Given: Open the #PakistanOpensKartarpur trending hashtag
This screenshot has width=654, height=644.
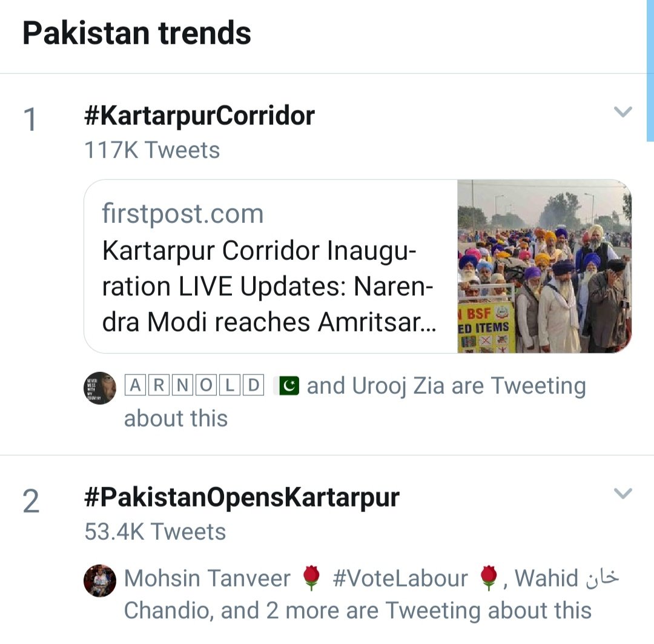Looking at the screenshot, I should (242, 497).
